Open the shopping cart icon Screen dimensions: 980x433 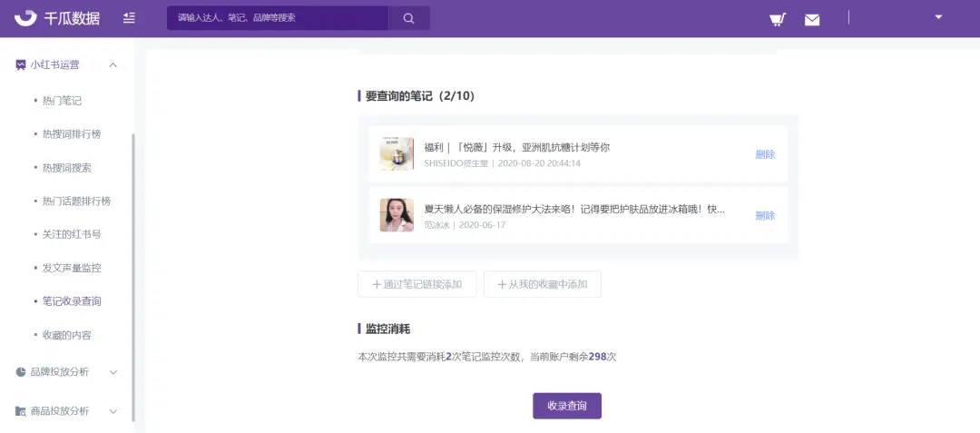point(777,19)
